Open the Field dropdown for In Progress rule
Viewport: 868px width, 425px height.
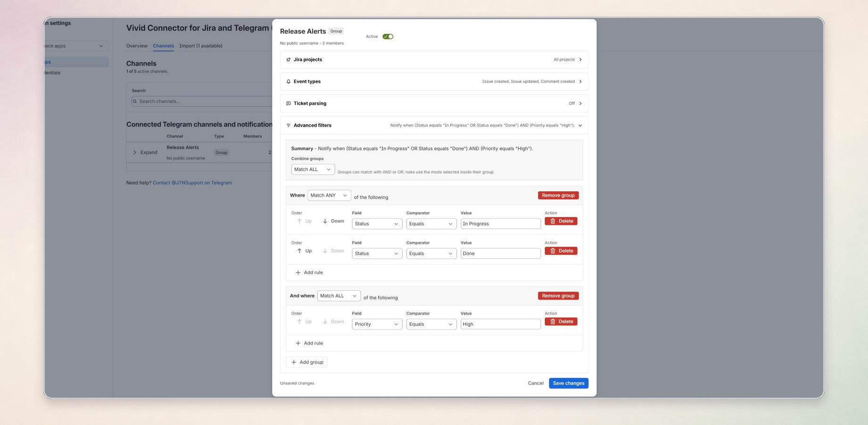click(x=377, y=224)
